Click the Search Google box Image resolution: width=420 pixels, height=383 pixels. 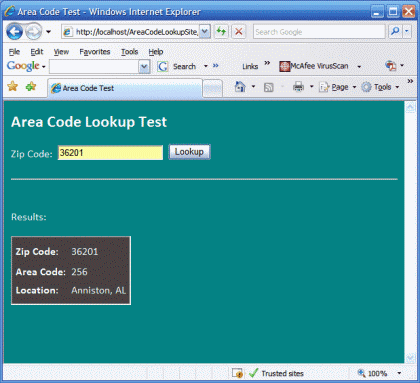319,32
